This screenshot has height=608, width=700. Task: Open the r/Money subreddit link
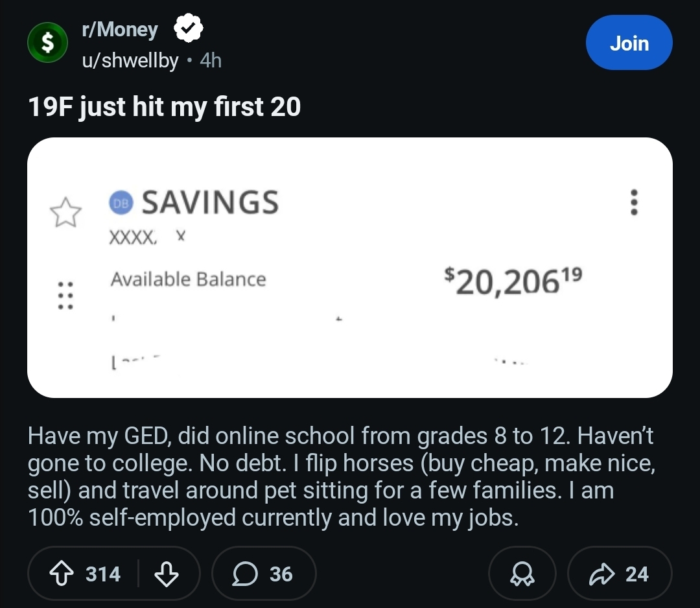click(x=120, y=30)
